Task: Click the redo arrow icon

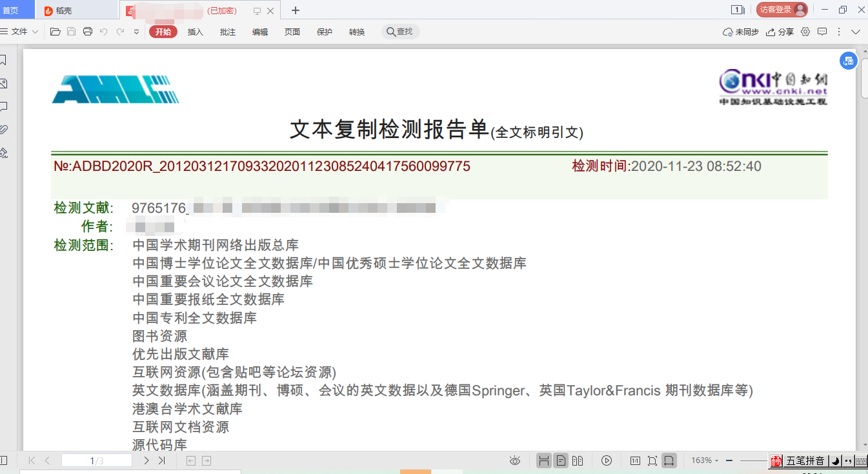Action: click(x=120, y=32)
